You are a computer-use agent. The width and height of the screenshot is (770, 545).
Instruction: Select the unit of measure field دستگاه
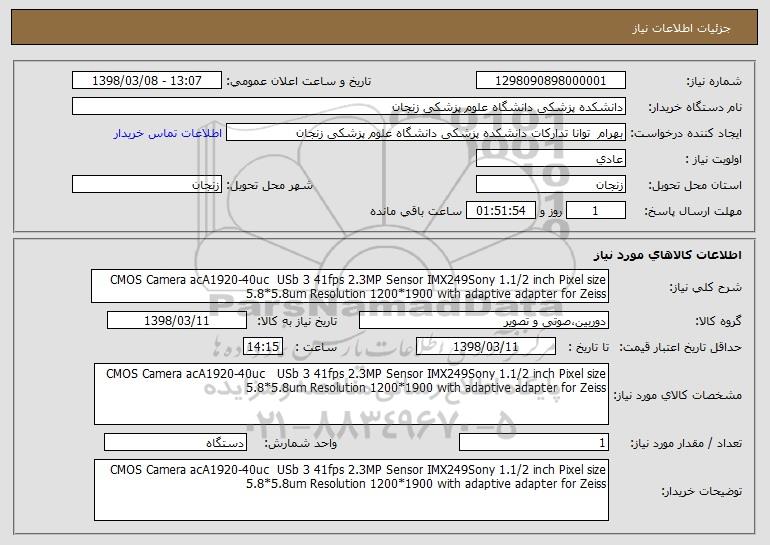tap(175, 442)
